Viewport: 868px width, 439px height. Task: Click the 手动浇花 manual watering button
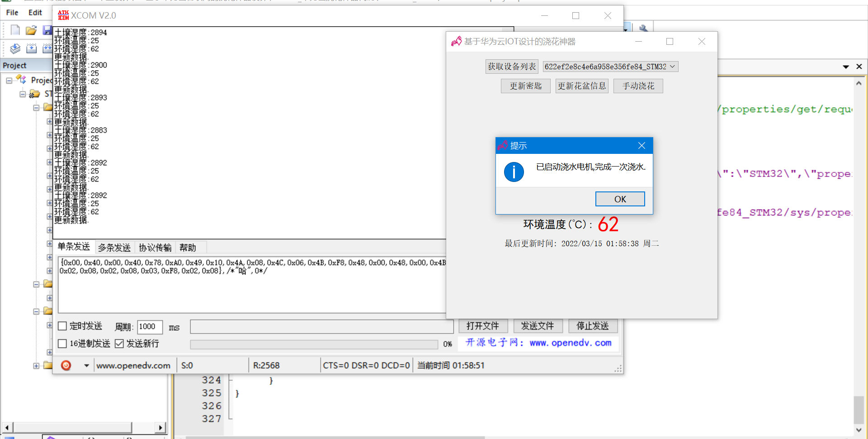tap(638, 86)
